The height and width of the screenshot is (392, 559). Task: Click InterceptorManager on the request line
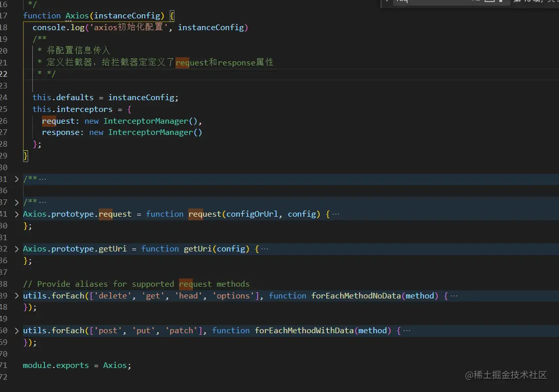click(x=146, y=121)
